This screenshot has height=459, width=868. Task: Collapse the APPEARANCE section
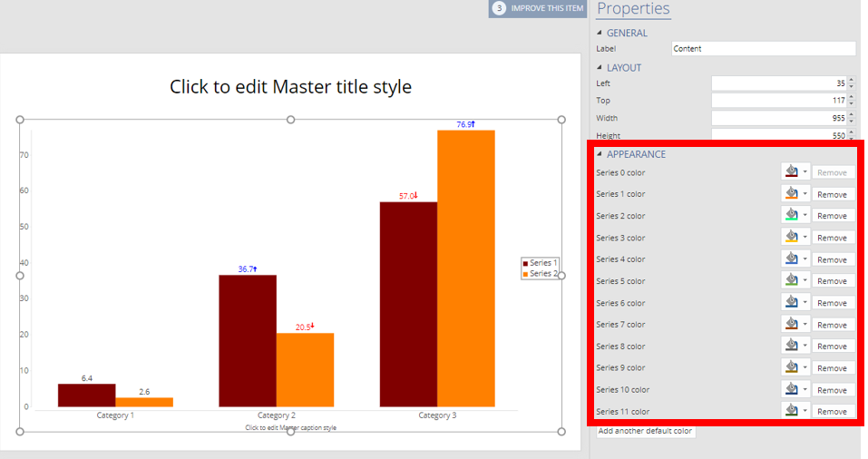(600, 154)
